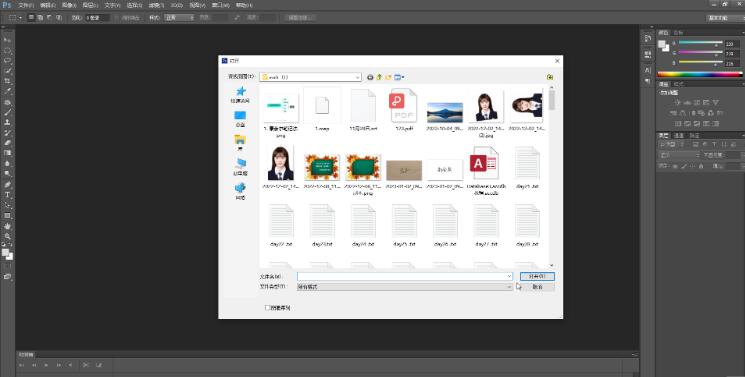Select the Clone Stamp tool
The width and height of the screenshot is (745, 377).
click(8, 122)
